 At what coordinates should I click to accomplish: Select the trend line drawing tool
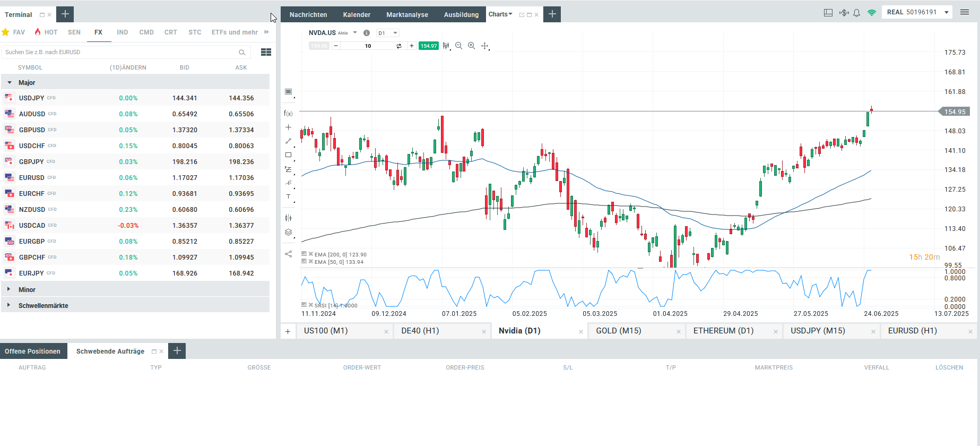(x=288, y=141)
